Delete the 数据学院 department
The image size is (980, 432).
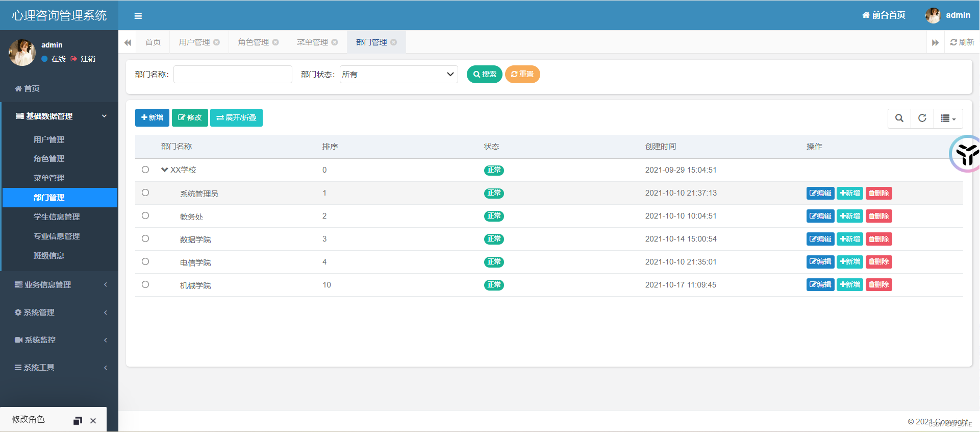coord(879,239)
